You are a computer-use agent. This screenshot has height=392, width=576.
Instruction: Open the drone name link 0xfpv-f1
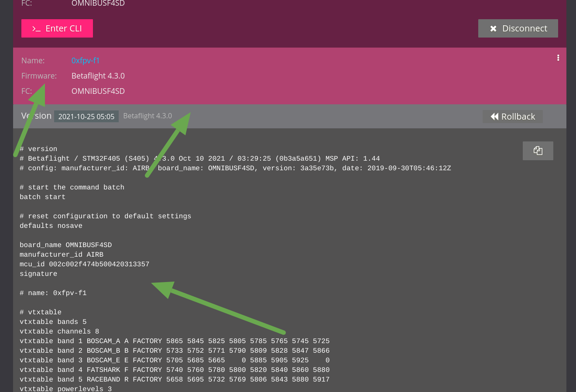[85, 60]
